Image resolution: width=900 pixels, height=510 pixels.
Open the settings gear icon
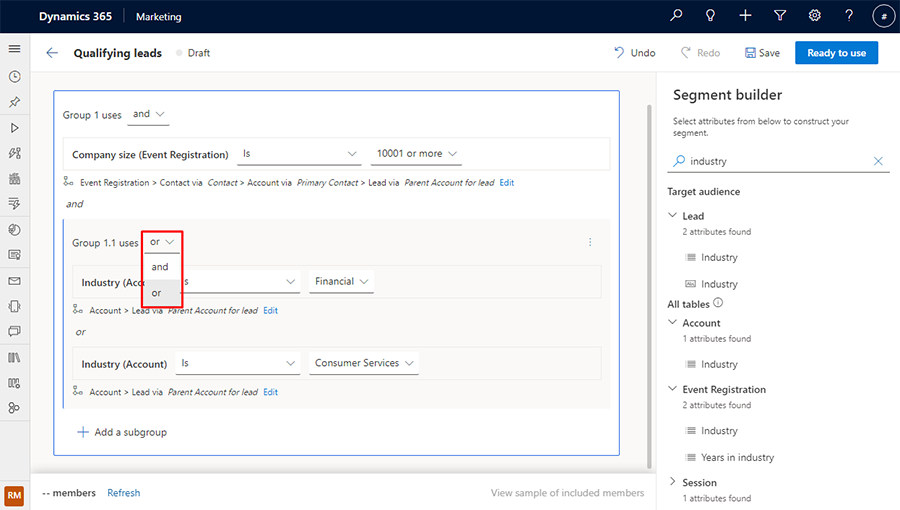point(815,16)
